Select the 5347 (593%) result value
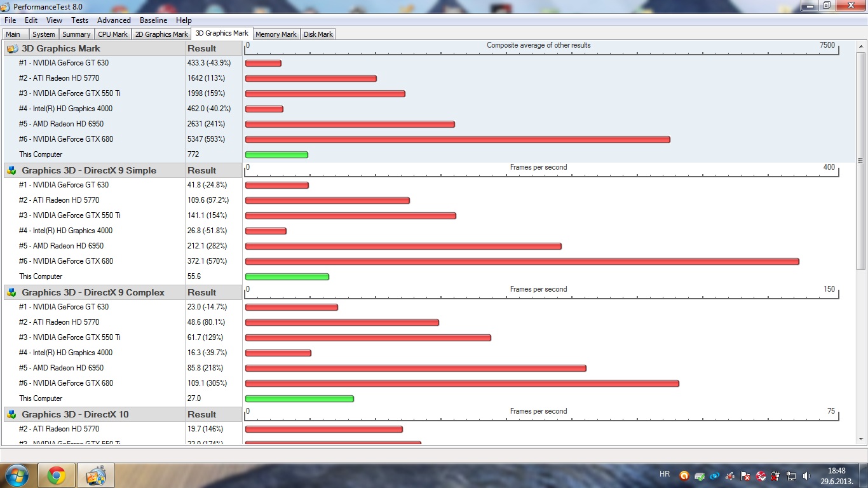 coord(206,139)
